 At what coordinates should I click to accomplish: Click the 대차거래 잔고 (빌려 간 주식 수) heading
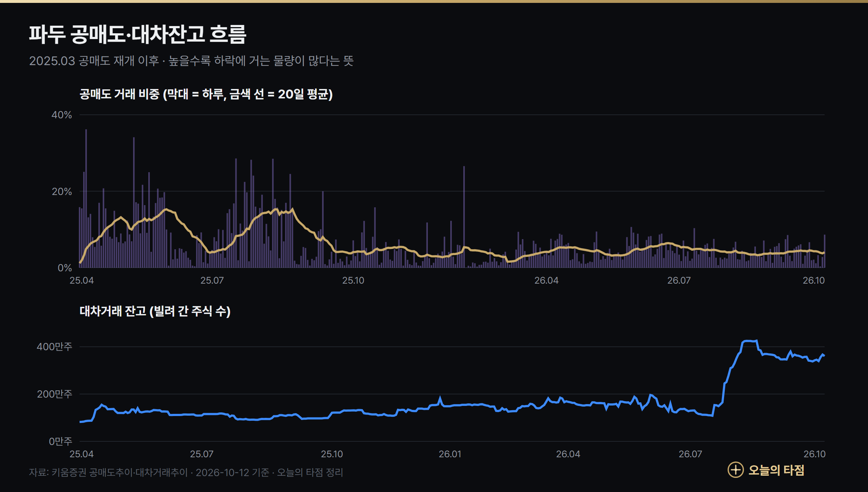tap(155, 311)
